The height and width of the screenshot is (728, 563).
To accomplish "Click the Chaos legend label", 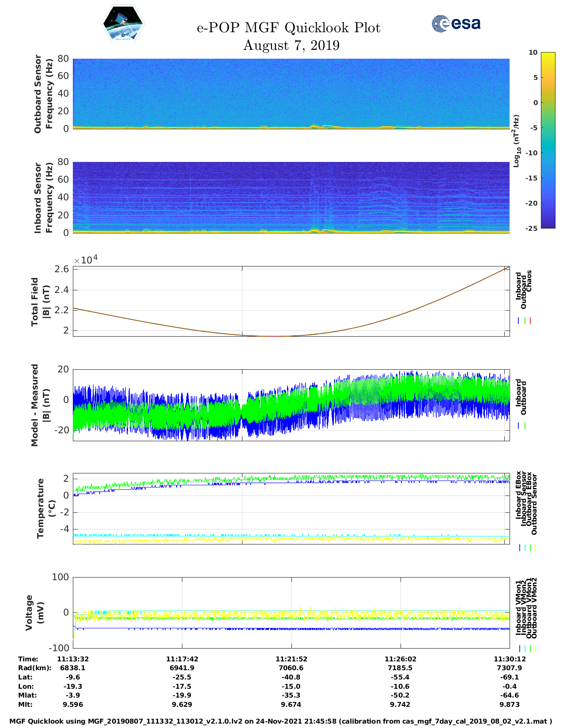I will click(x=529, y=281).
